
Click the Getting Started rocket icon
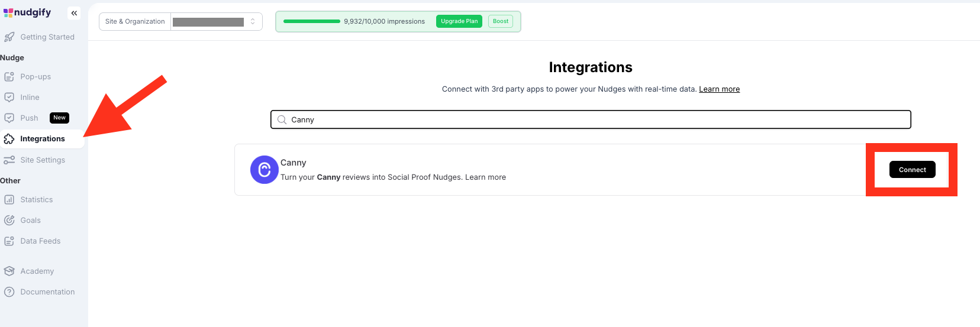click(x=9, y=37)
